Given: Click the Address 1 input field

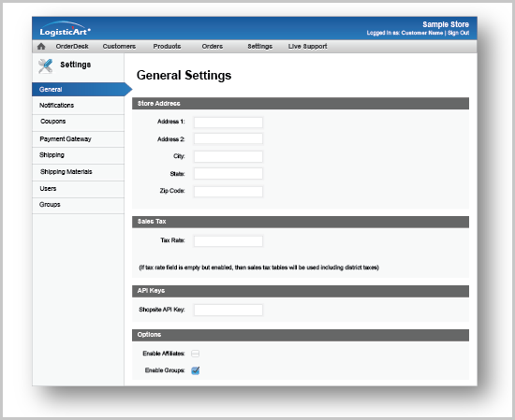Looking at the screenshot, I should pyautogui.click(x=228, y=123).
